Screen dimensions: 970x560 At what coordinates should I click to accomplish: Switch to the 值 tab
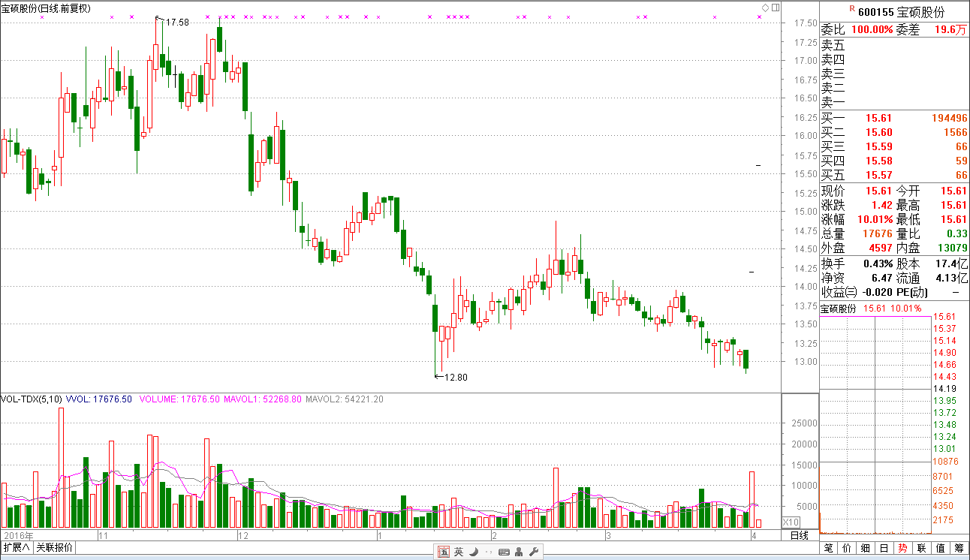click(x=941, y=548)
